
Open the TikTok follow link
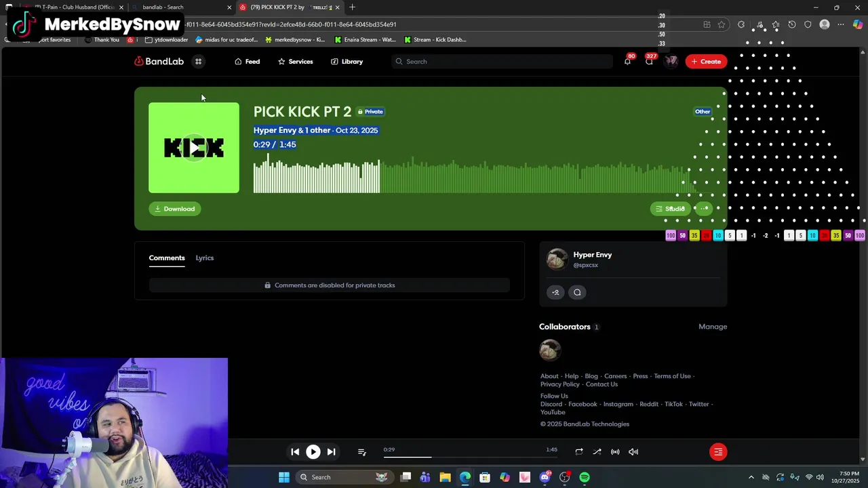(673, 404)
